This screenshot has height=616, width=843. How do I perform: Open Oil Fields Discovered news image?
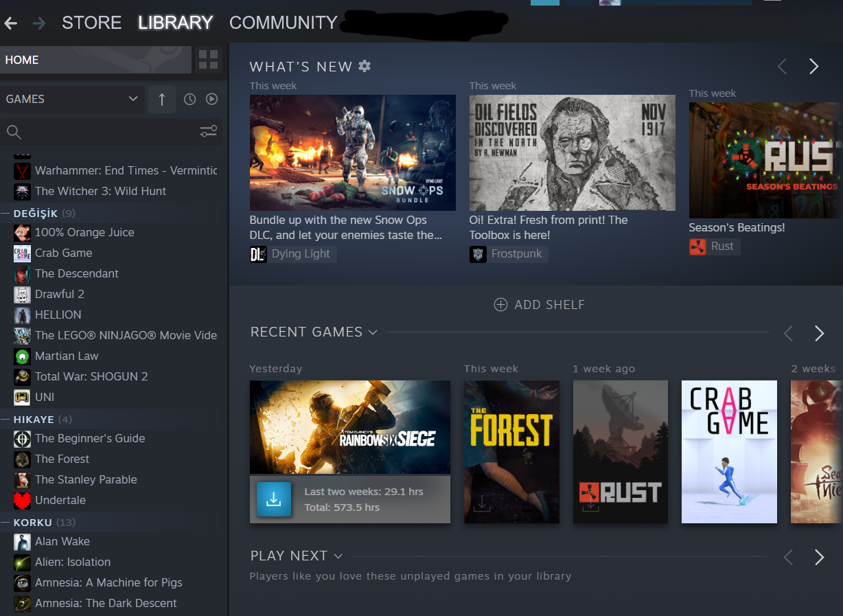(x=573, y=152)
